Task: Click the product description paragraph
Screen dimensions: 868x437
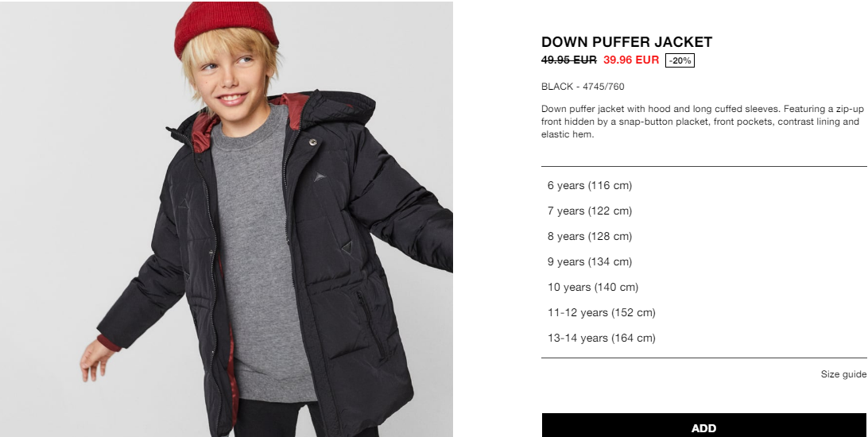Action: click(x=702, y=122)
